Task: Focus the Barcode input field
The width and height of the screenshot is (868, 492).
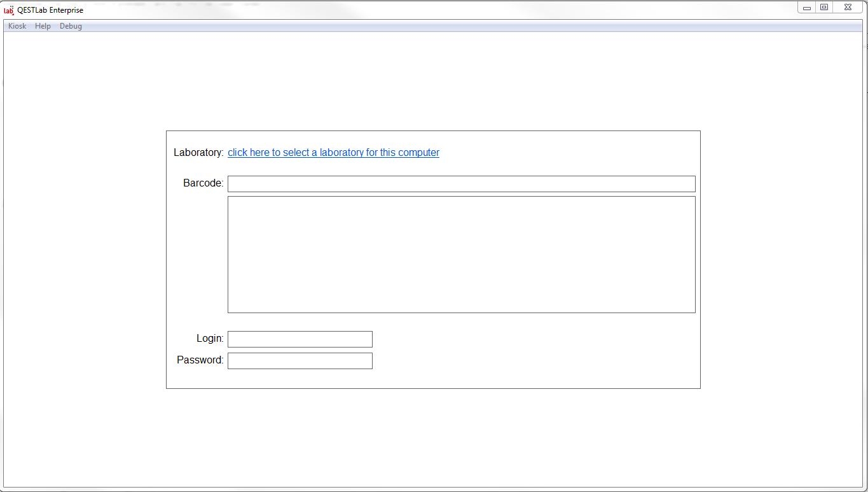Action: tap(461, 184)
